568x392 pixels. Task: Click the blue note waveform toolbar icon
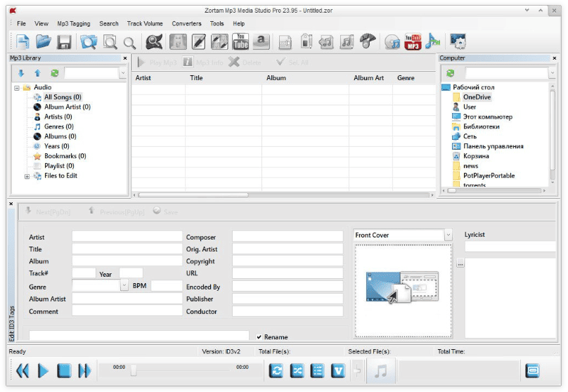pyautogui.click(x=433, y=41)
